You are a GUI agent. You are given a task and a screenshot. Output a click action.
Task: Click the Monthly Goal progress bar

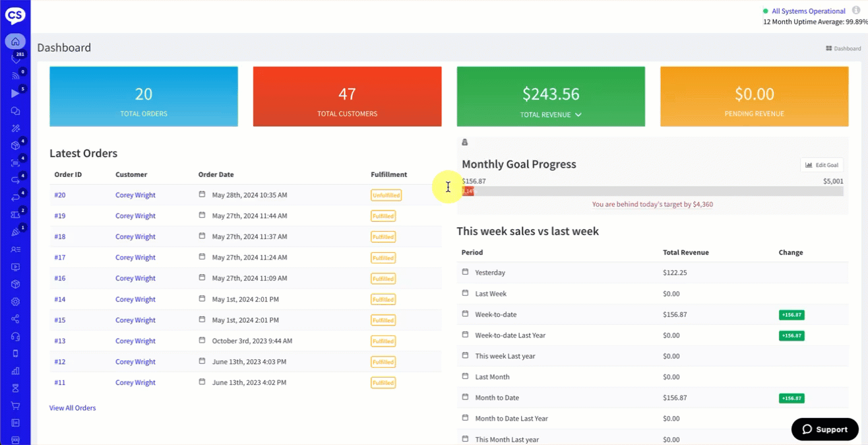click(652, 191)
